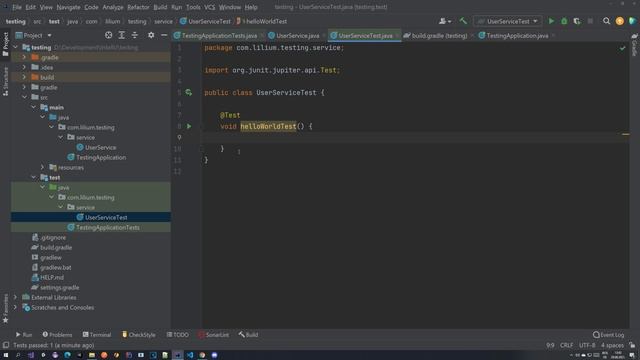
Task: Open the Favorites side tool tab
Action: tap(5, 309)
